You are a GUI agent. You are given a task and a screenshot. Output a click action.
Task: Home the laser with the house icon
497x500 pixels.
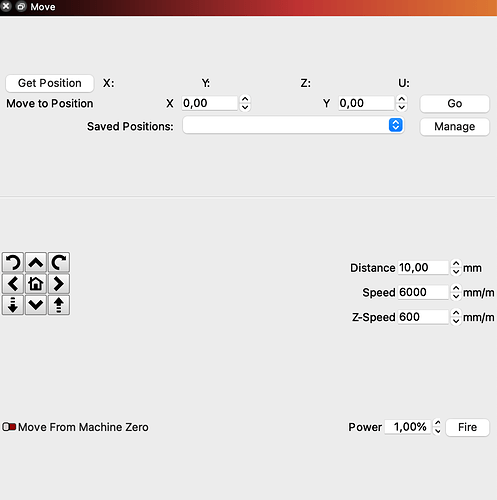click(x=36, y=284)
